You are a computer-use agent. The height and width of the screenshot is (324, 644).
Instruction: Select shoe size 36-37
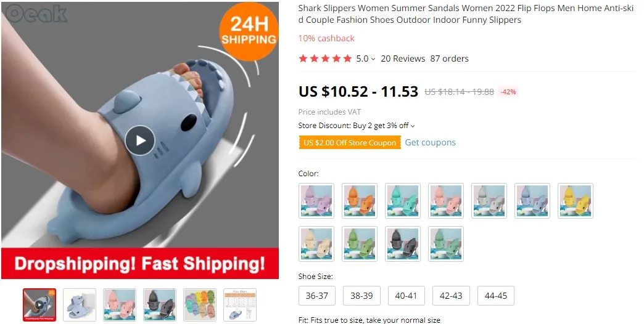(316, 296)
